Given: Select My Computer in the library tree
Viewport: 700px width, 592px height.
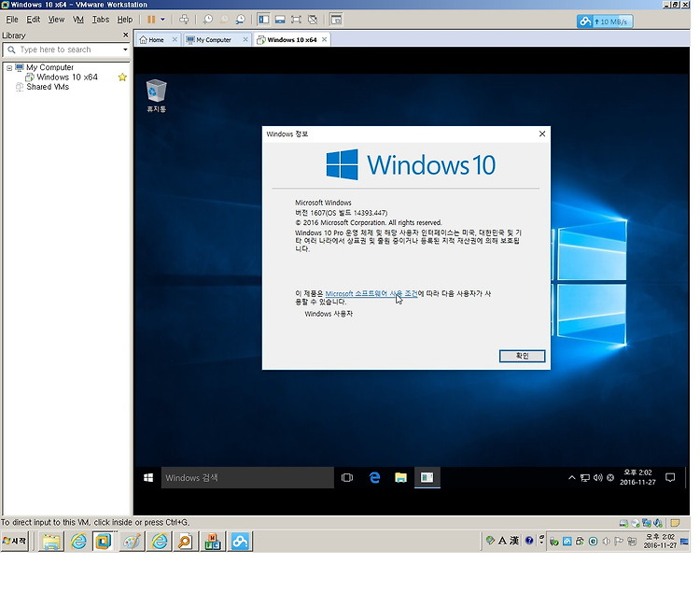Looking at the screenshot, I should click(49, 67).
